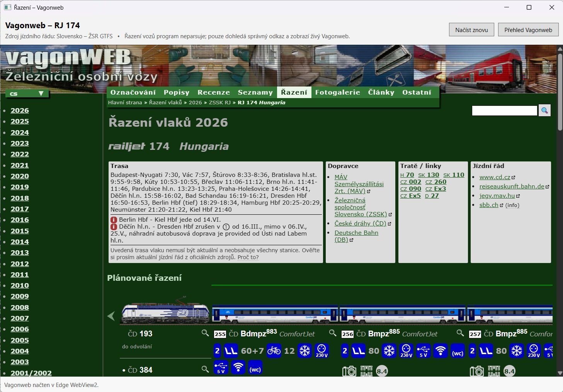Viewport: 563px width, 392px height.
Task: Click 230 V socket icon on car 255
Action: 322,351
